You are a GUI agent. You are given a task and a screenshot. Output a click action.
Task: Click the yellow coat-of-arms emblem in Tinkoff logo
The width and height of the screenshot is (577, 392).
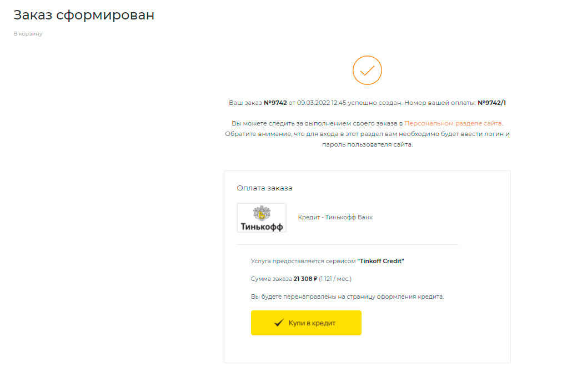click(261, 213)
